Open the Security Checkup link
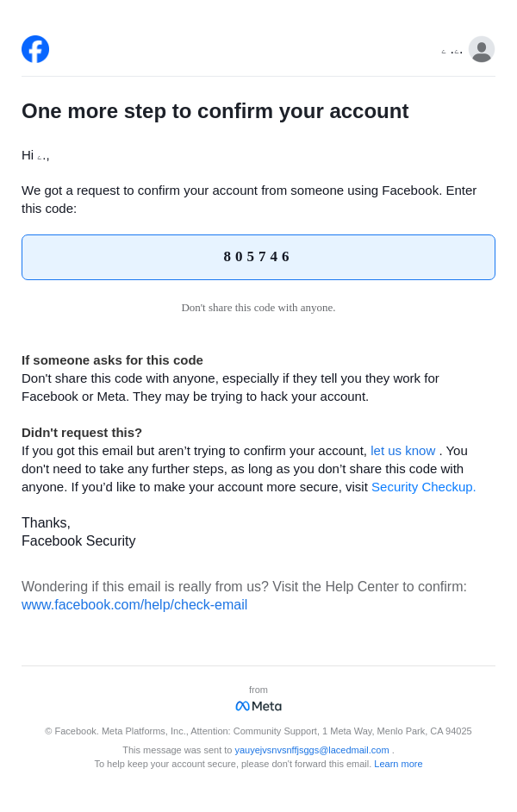 click(423, 486)
